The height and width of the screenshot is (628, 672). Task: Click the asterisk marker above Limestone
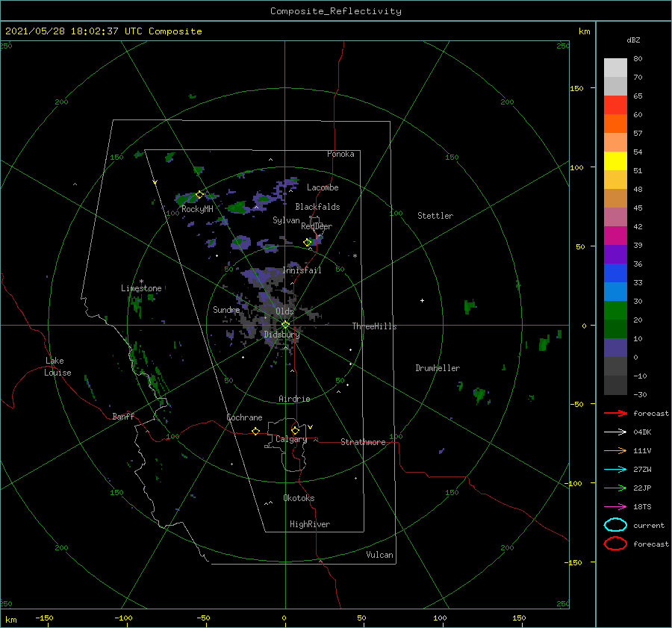click(141, 282)
